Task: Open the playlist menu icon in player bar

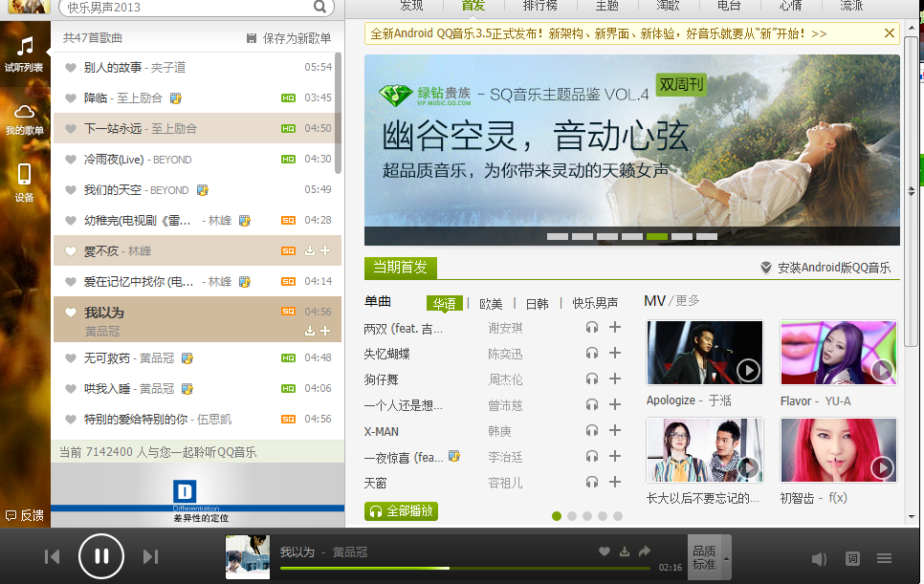Action: (x=884, y=558)
